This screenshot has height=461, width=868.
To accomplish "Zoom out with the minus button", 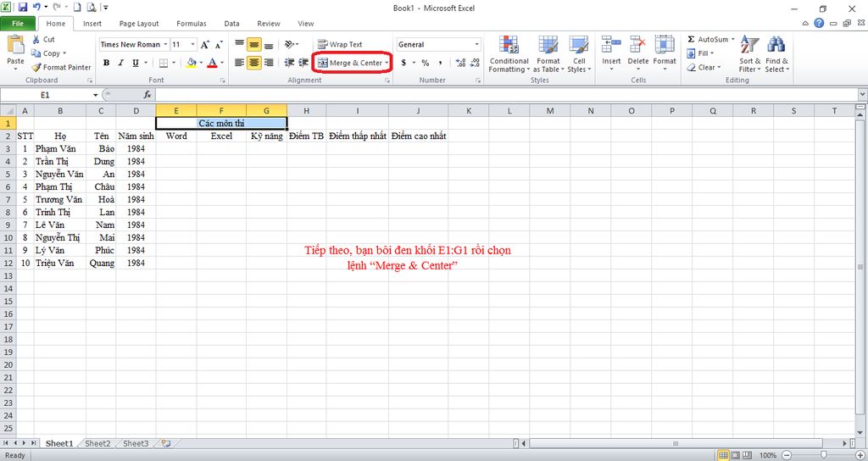I will pos(786,455).
